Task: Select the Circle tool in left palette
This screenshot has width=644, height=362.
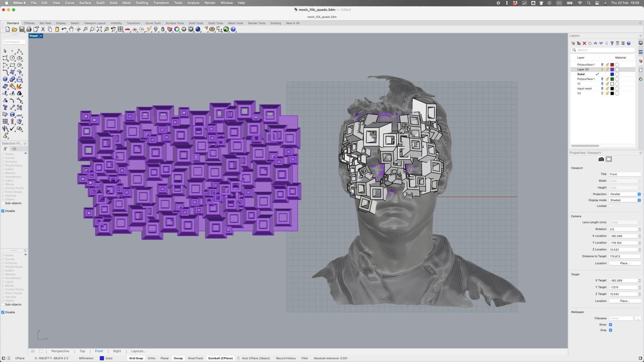Action: [12, 58]
